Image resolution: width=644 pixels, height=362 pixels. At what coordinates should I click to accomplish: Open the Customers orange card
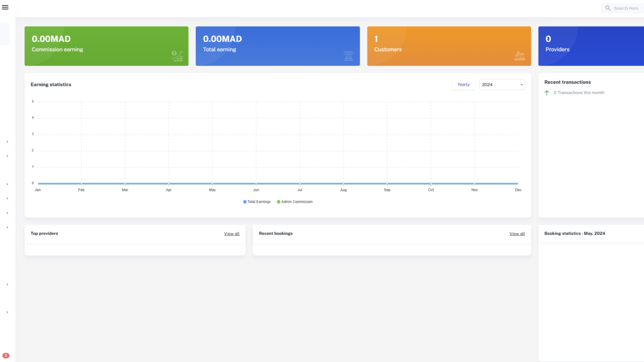(449, 46)
